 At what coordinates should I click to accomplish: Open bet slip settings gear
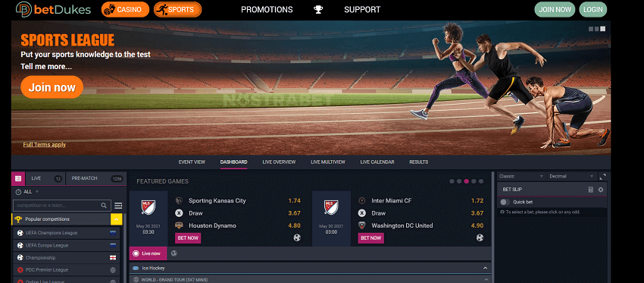pyautogui.click(x=601, y=190)
